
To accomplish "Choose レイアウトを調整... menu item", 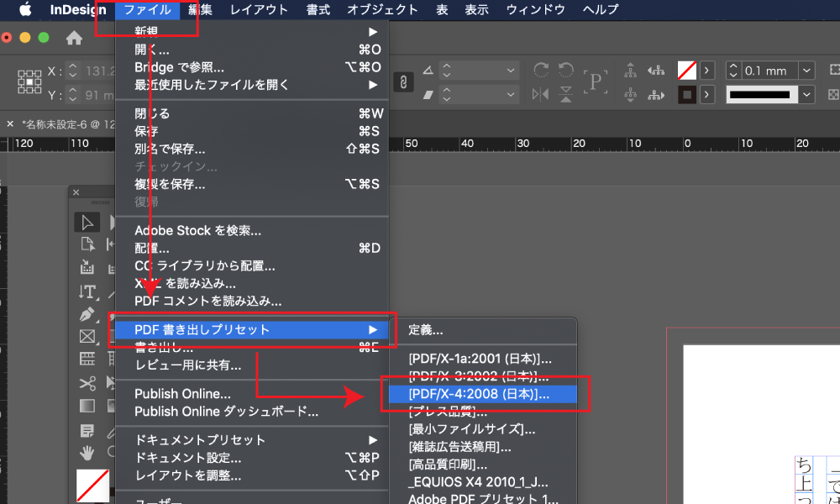I will coord(252,475).
